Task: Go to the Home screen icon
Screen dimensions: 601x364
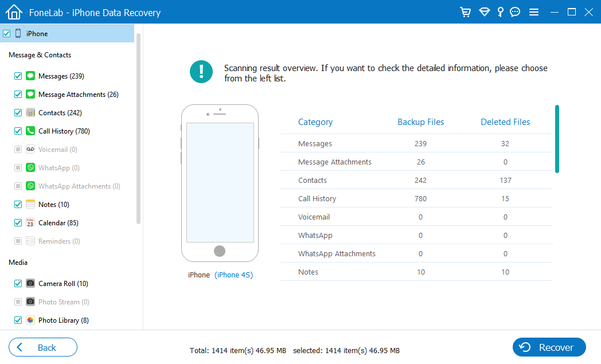Action: tap(14, 12)
